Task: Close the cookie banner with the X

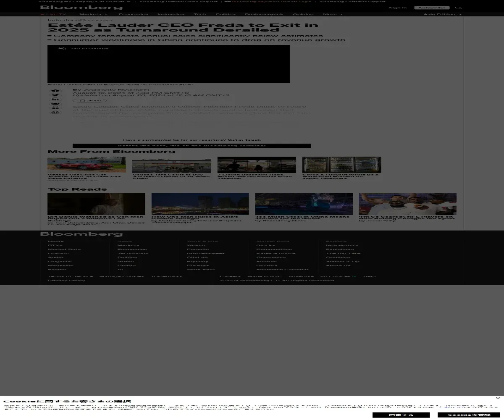Action: pos(498,398)
